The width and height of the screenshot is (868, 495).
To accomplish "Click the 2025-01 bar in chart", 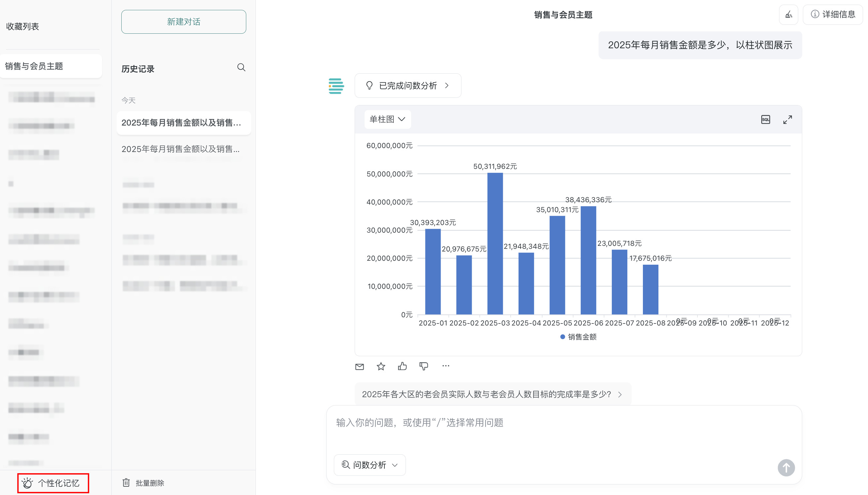I will click(433, 272).
